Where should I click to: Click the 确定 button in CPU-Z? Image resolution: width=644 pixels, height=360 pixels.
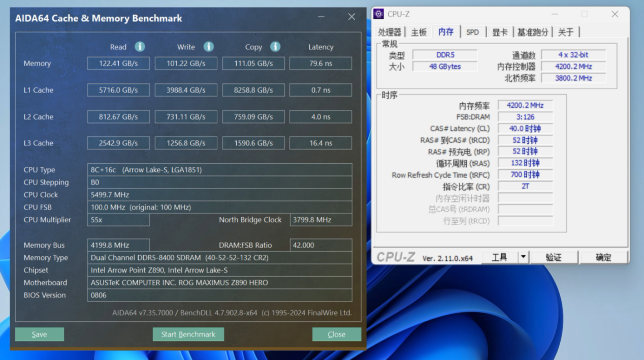point(603,257)
